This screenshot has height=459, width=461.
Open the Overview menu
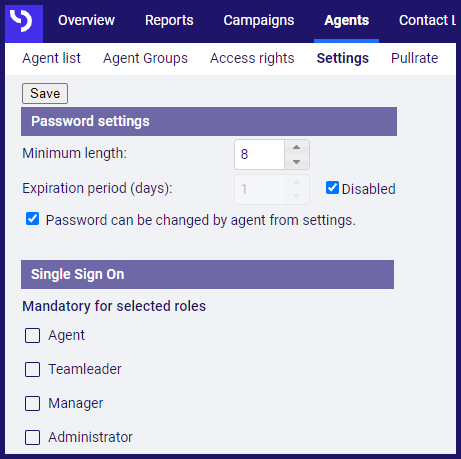point(86,20)
